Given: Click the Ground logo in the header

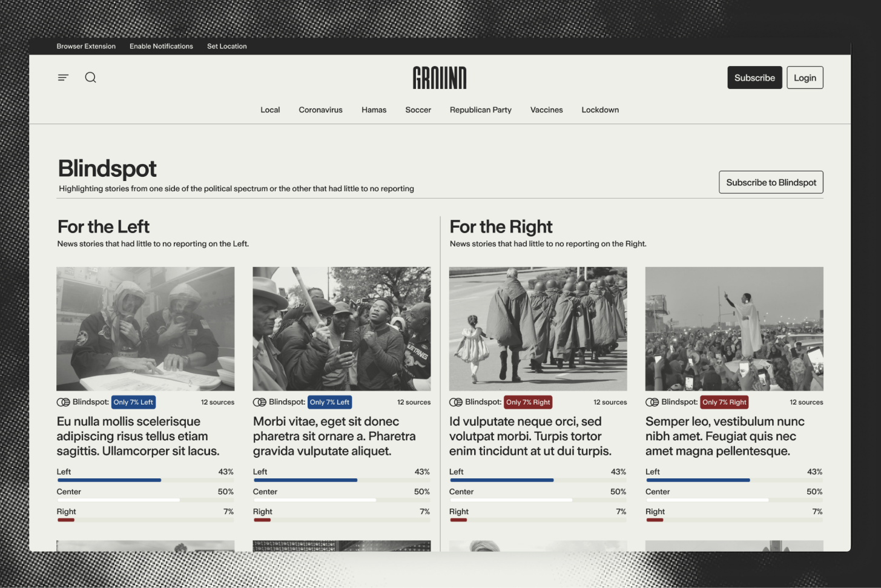Looking at the screenshot, I should coord(440,78).
